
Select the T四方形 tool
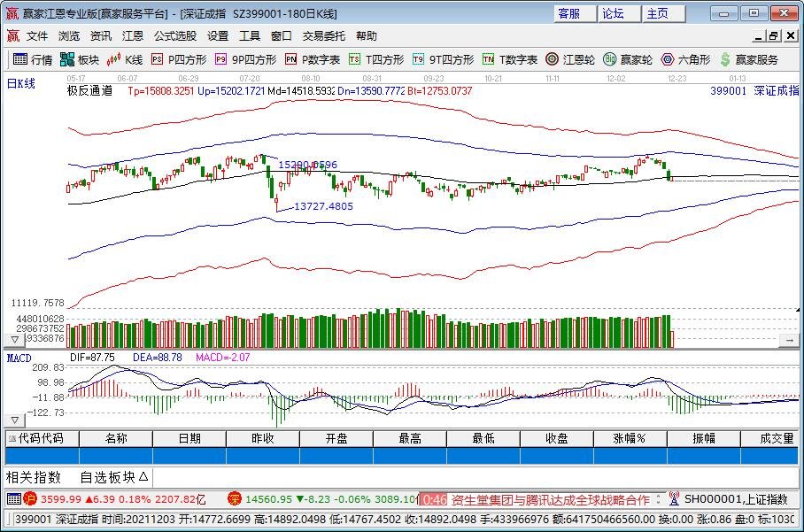(375, 59)
